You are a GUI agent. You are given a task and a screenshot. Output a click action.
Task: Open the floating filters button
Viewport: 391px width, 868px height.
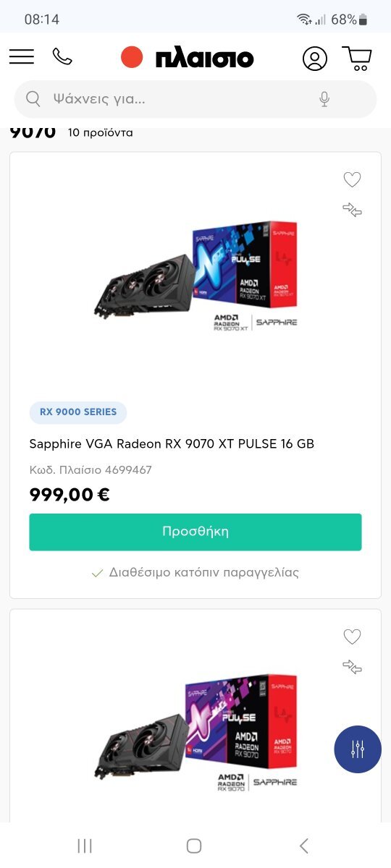click(x=358, y=749)
